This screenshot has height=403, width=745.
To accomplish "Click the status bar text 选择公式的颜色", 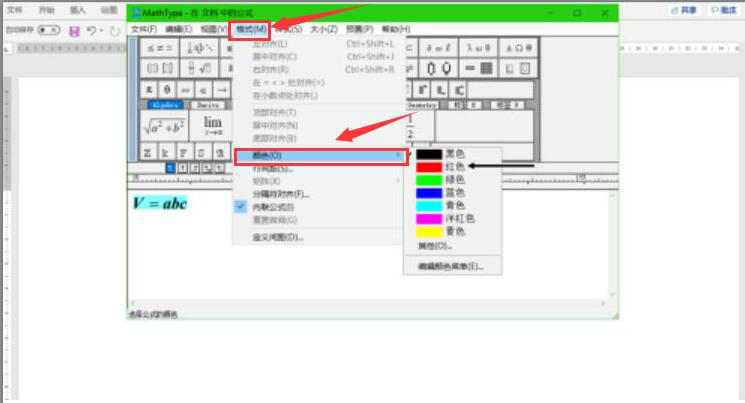I will [153, 314].
